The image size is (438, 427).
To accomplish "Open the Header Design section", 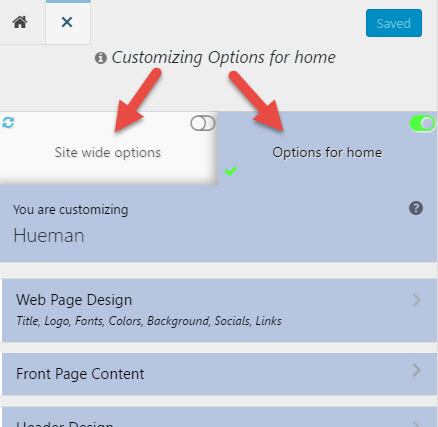I will tap(219, 417).
